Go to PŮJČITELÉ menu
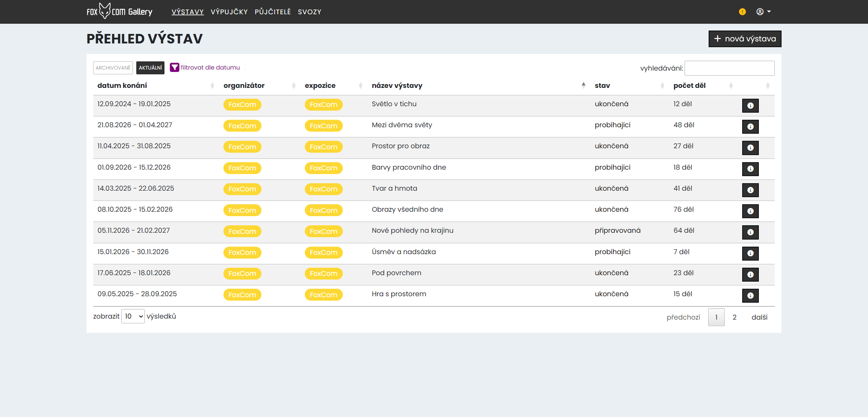The image size is (868, 417). click(x=273, y=12)
